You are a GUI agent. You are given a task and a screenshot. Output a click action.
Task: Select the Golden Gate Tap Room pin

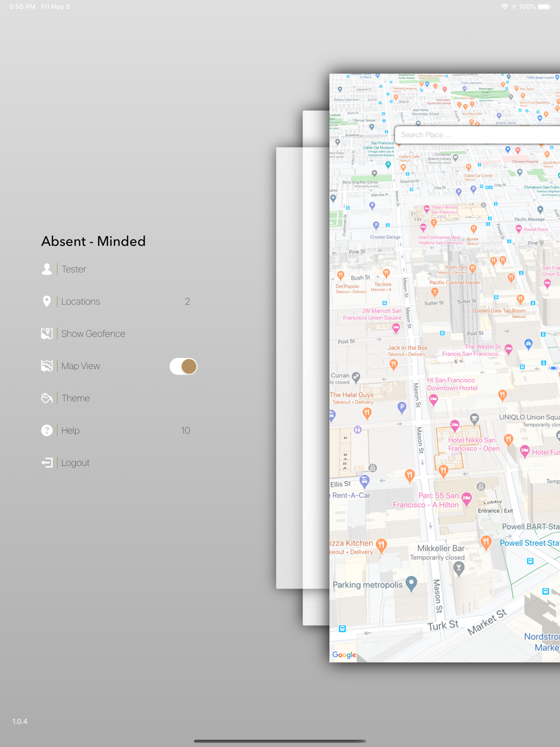click(520, 299)
